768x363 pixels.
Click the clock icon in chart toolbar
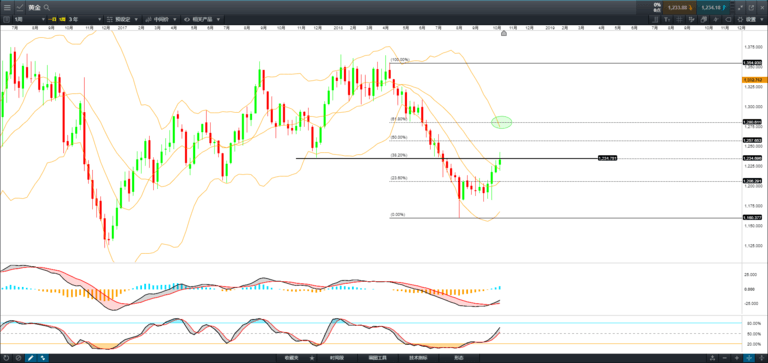(x=6, y=19)
